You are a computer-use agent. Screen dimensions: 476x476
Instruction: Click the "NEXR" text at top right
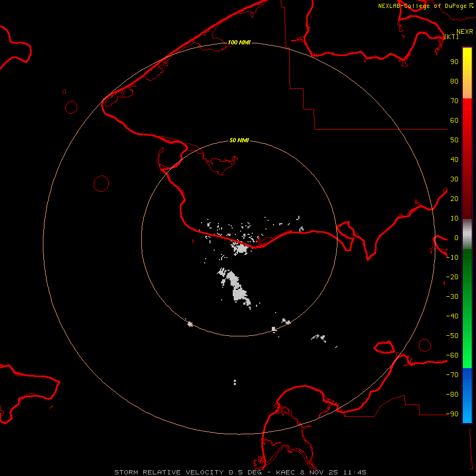click(x=465, y=32)
